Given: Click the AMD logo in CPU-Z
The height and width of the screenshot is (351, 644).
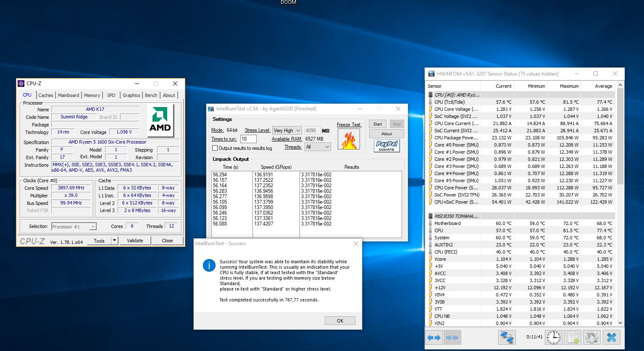Looking at the screenshot, I should point(160,120).
